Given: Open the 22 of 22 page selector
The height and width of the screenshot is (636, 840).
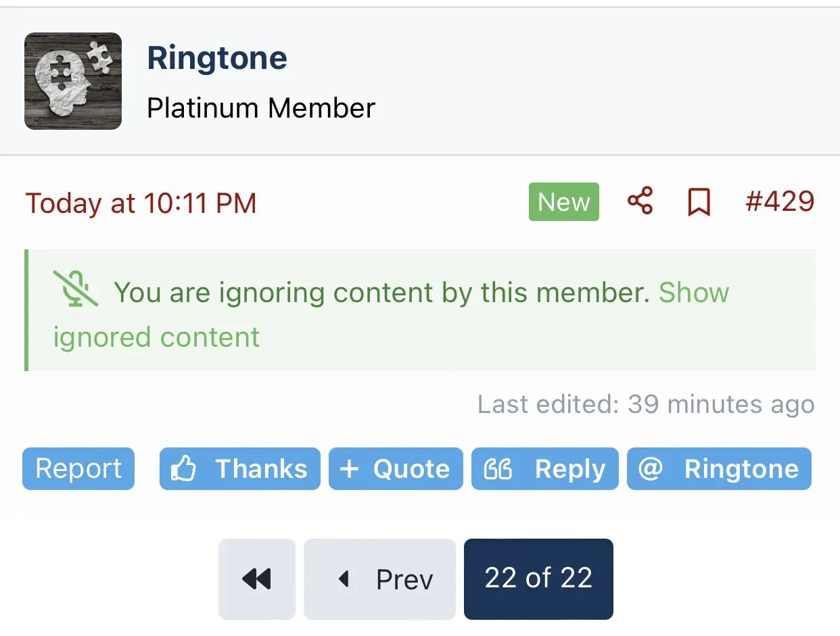Looking at the screenshot, I should point(538,579).
